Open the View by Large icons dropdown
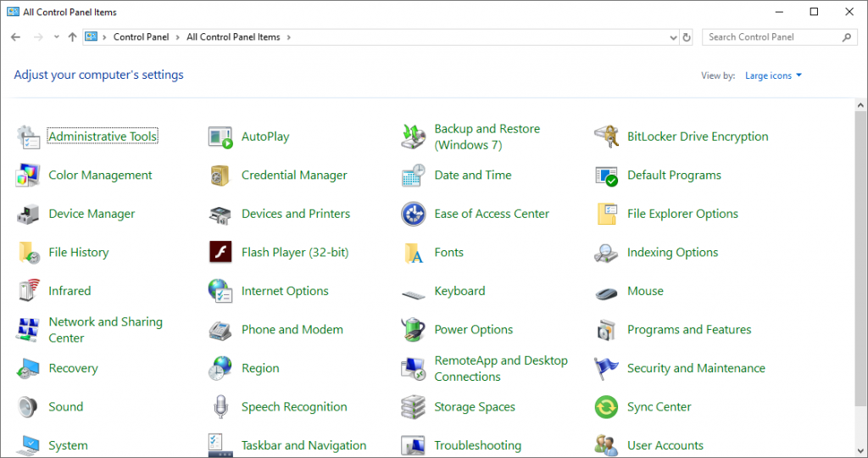 (773, 75)
